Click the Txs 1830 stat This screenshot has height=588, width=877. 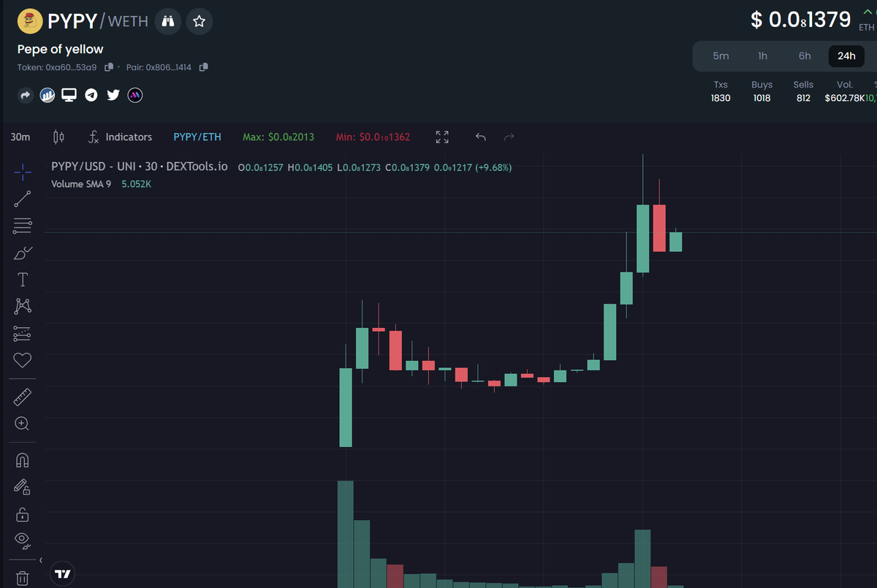pos(721,91)
